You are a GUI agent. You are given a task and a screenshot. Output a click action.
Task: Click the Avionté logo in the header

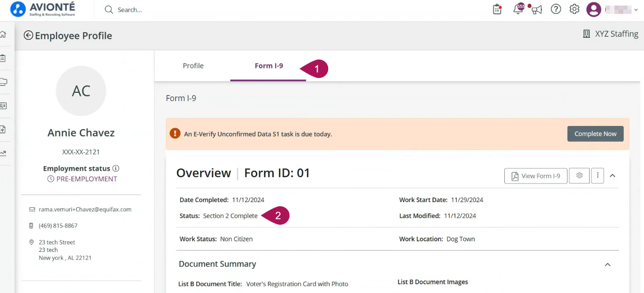pos(42,9)
